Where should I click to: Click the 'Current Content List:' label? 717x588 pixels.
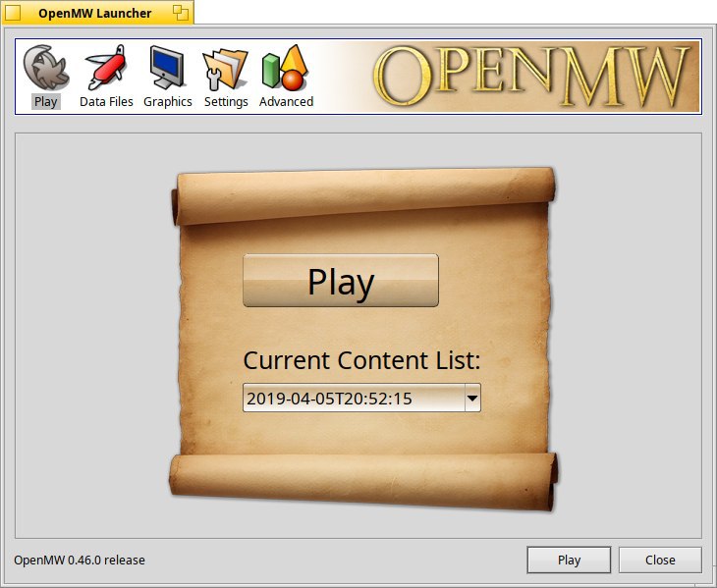pyautogui.click(x=361, y=360)
